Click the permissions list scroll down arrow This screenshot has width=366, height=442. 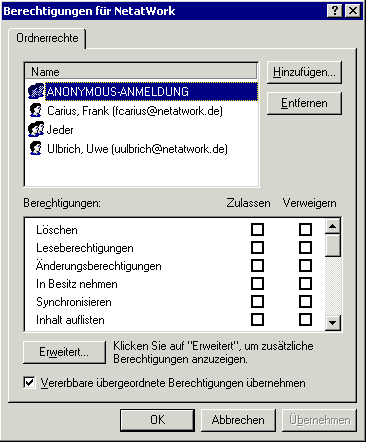(x=333, y=323)
